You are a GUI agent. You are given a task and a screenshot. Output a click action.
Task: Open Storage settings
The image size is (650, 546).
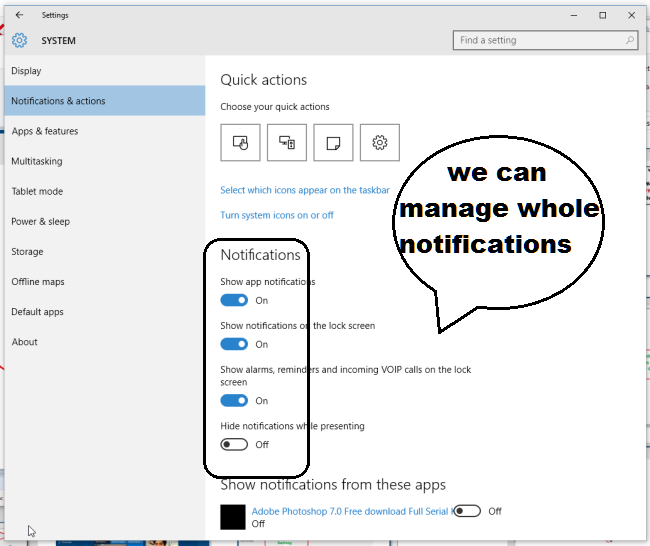click(x=105, y=252)
